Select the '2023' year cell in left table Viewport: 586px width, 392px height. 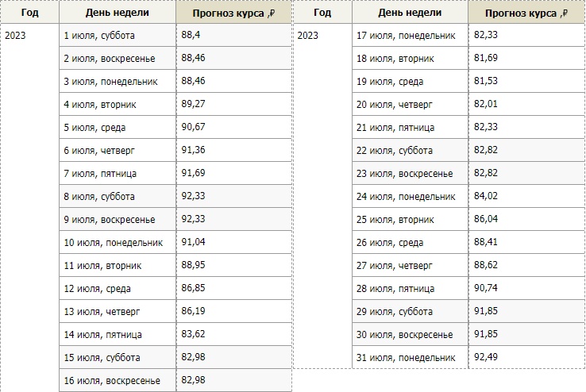[x=16, y=35]
